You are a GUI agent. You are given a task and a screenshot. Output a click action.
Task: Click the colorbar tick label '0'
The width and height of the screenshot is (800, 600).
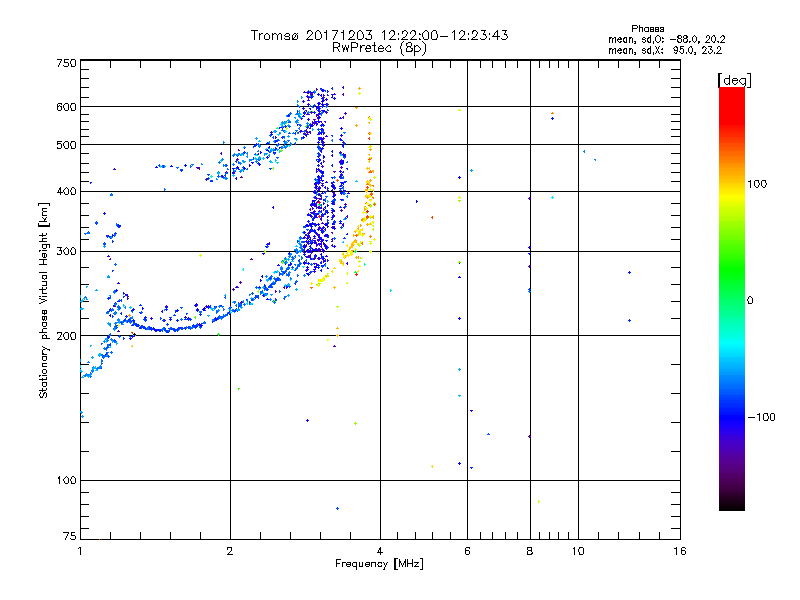point(750,301)
